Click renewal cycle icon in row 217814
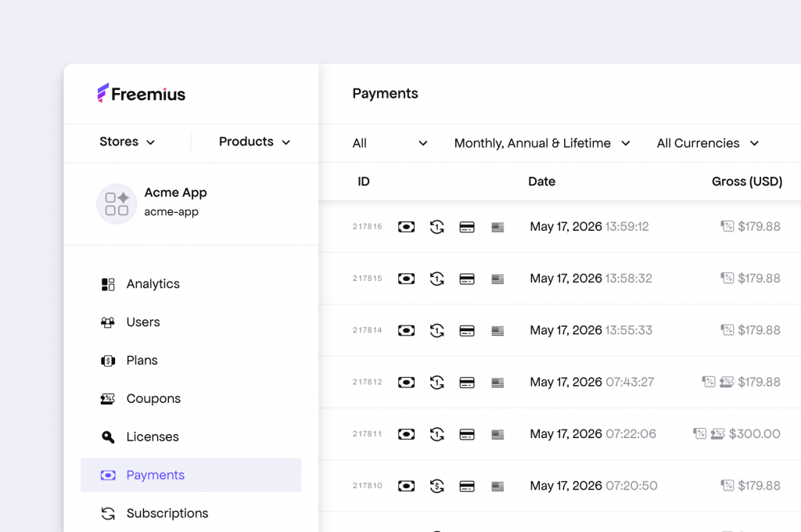Image resolution: width=801 pixels, height=532 pixels. point(436,331)
